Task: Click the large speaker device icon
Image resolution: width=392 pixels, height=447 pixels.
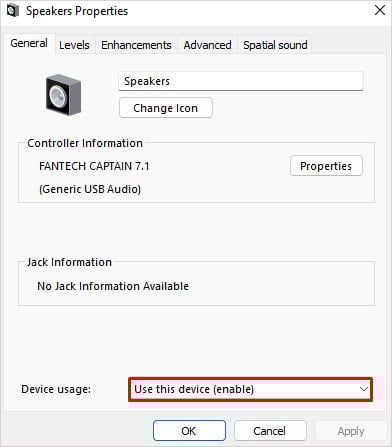Action: coord(63,95)
